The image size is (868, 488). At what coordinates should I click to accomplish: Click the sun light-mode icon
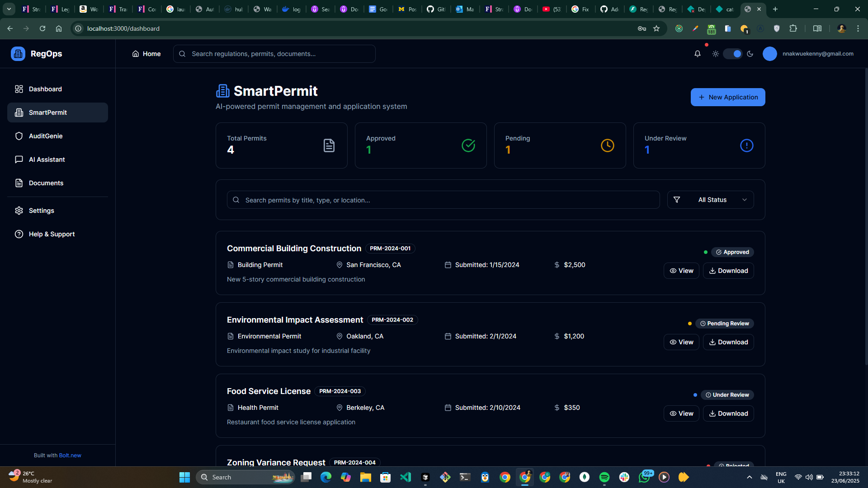pyautogui.click(x=716, y=54)
